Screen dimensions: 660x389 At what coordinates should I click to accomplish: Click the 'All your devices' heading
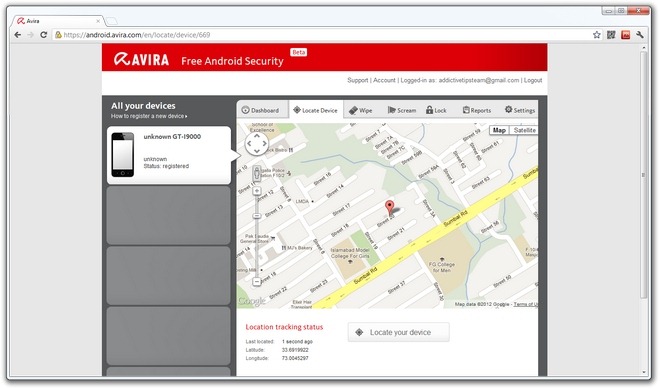tap(143, 106)
